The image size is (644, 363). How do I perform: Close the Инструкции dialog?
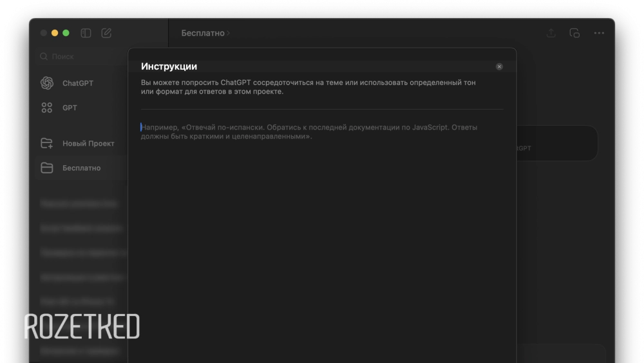pyautogui.click(x=499, y=66)
